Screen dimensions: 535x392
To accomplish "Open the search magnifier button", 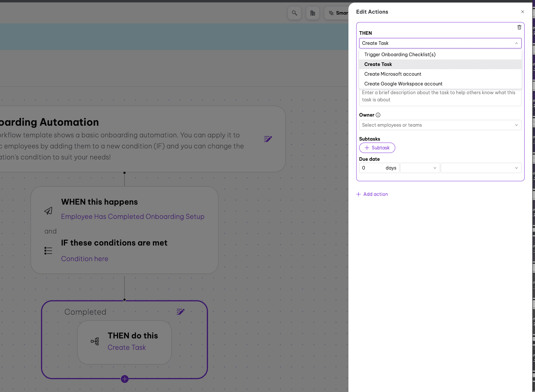I will (x=294, y=13).
